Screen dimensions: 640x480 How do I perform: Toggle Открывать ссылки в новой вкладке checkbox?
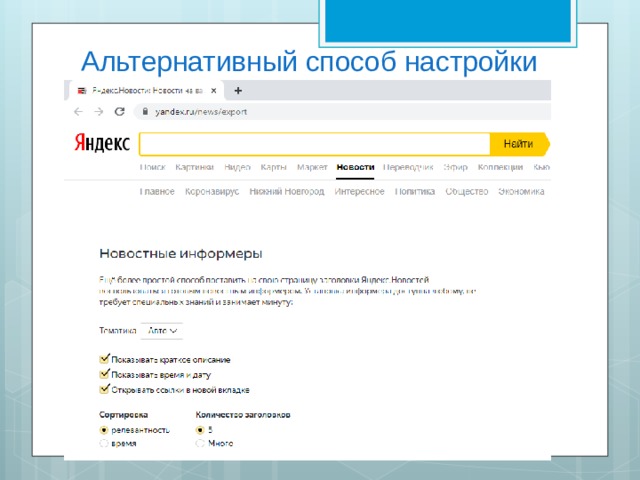104,389
